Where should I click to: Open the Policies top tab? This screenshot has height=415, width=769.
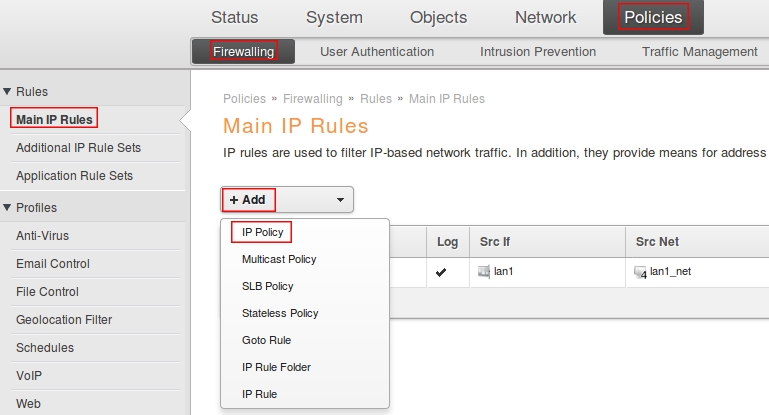tap(652, 18)
